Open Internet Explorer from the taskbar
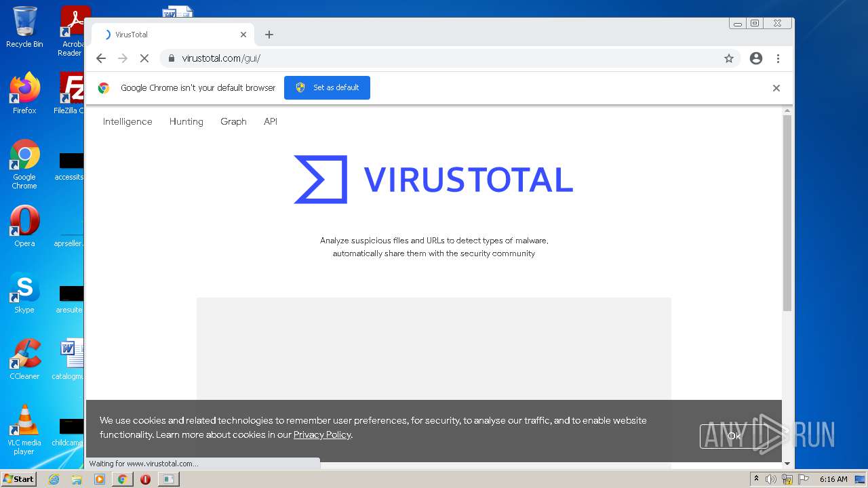This screenshot has width=868, height=488. [x=54, y=479]
